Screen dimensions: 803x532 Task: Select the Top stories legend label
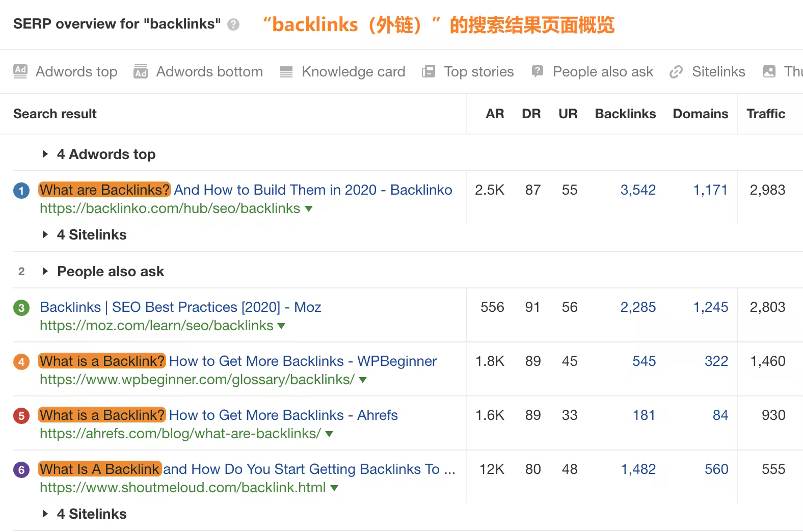[479, 72]
